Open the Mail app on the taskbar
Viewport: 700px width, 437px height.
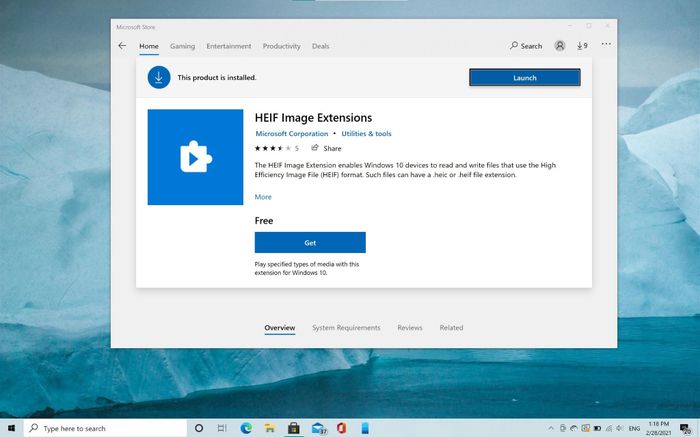coord(318,429)
